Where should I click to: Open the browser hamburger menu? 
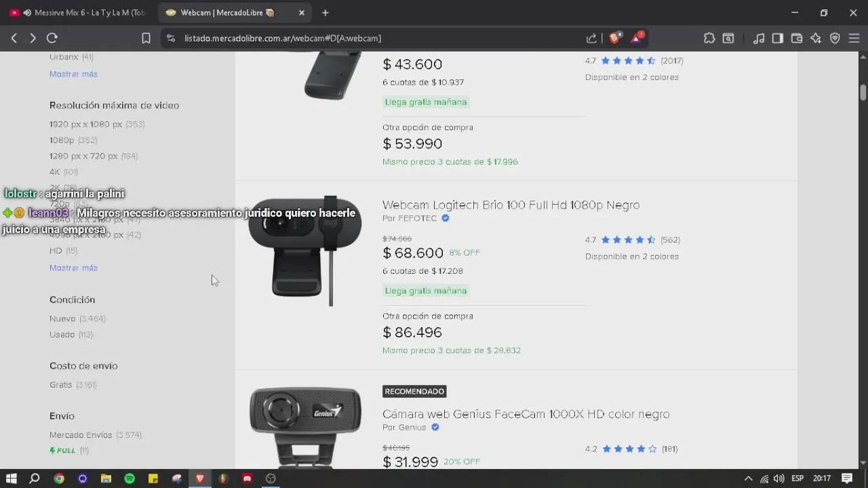click(854, 38)
